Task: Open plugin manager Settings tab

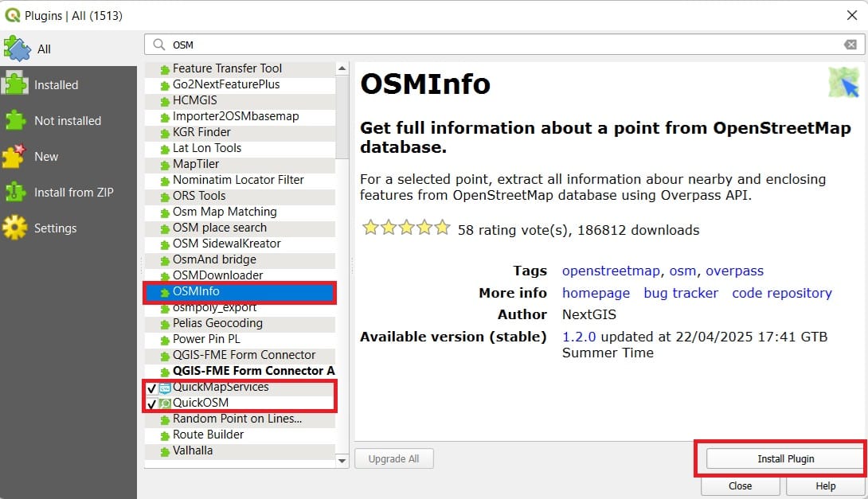Action: 68,228
